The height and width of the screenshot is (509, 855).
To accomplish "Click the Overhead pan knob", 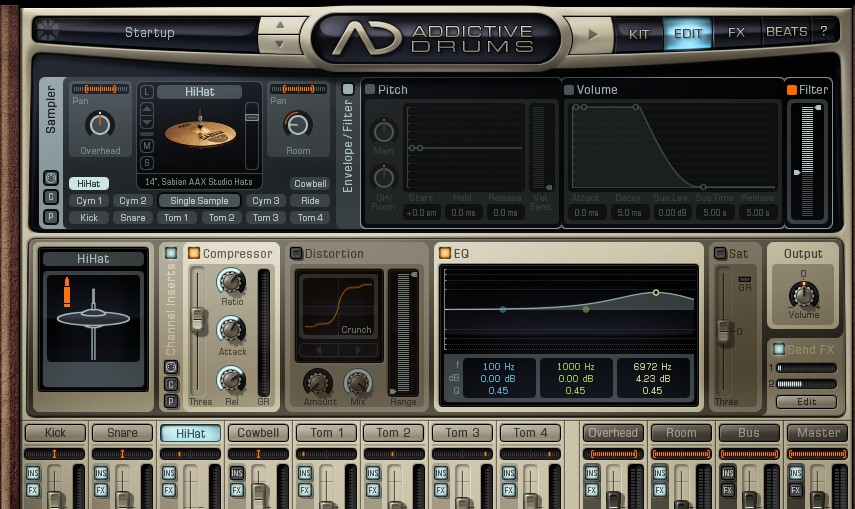I will click(100, 124).
